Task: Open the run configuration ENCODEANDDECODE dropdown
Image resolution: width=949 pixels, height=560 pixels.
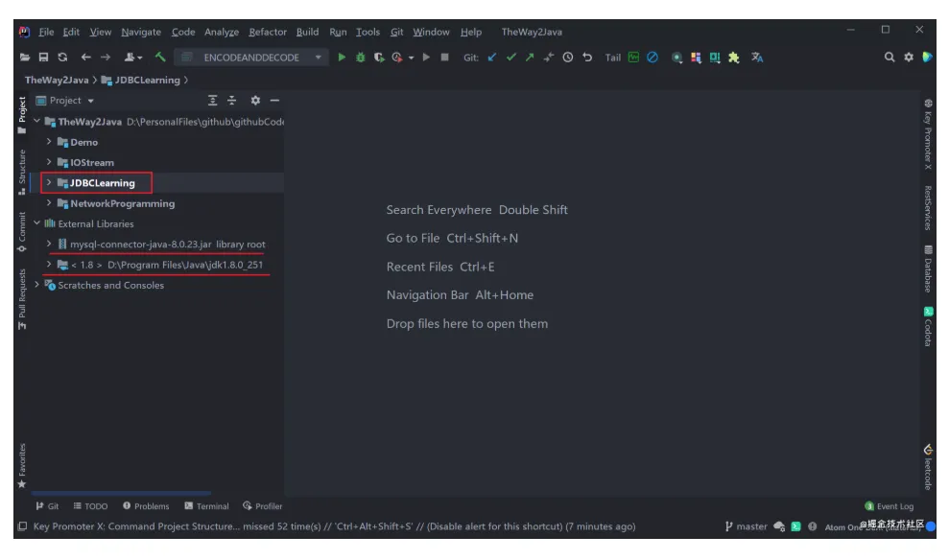Action: [x=251, y=58]
